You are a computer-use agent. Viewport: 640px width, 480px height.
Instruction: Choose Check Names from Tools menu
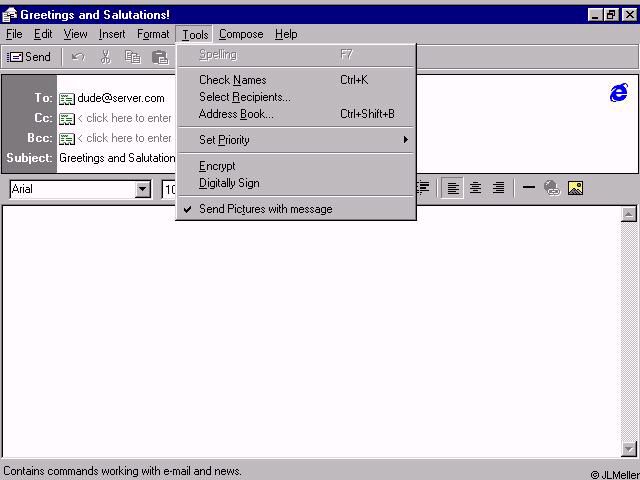point(296,80)
